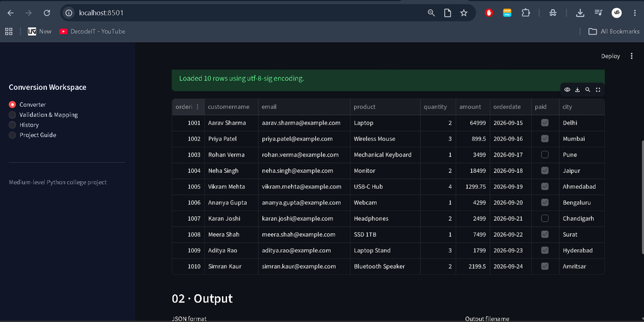Toggle paid checkbox for Rohan Verma
This screenshot has width=644, height=322.
point(545,155)
